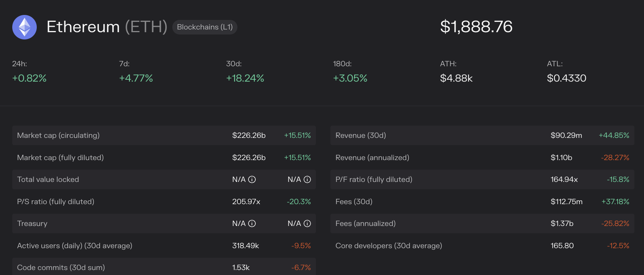Select the Fees (annualized) row label
This screenshot has width=644, height=275.
point(366,224)
